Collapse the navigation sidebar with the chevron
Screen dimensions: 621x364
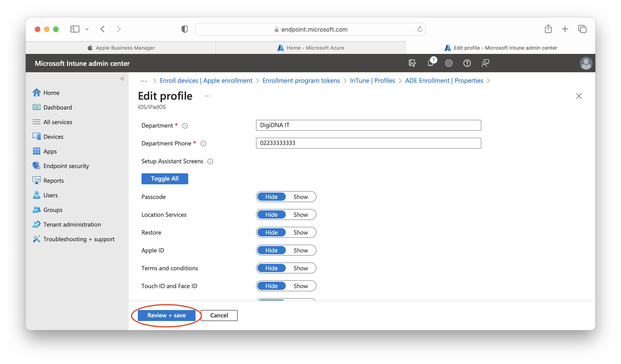coord(123,78)
